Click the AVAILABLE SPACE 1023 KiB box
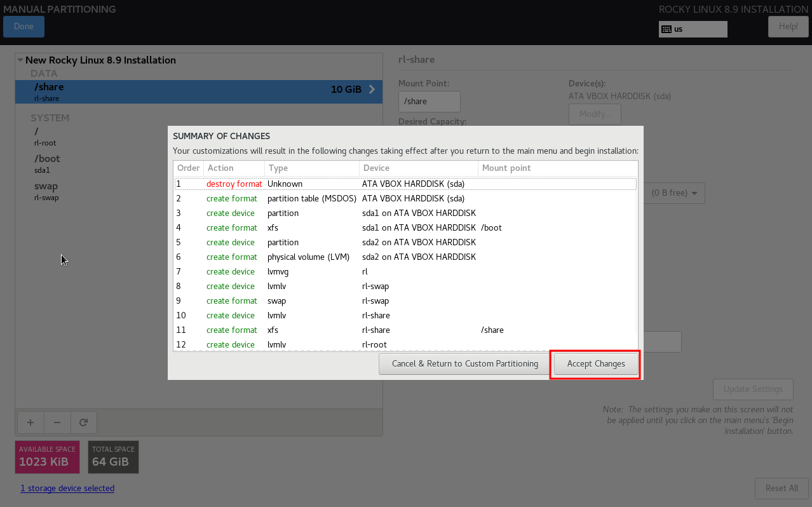 point(48,457)
